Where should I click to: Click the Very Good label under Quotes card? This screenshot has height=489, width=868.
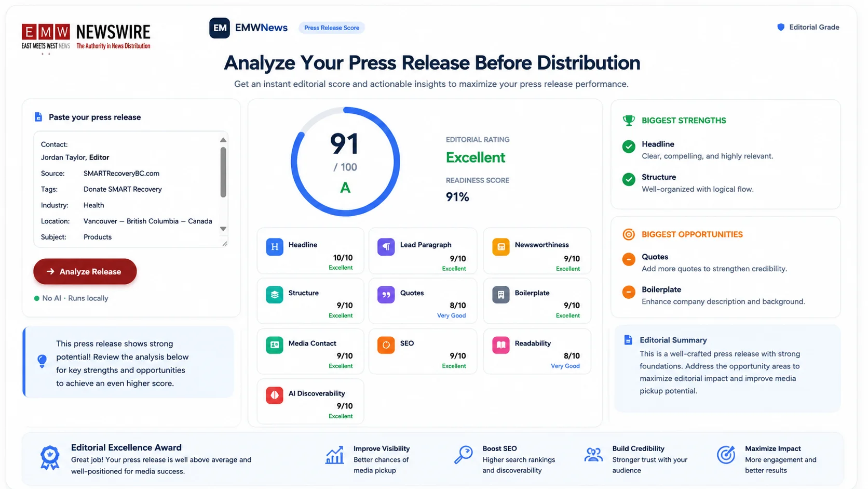451,315
